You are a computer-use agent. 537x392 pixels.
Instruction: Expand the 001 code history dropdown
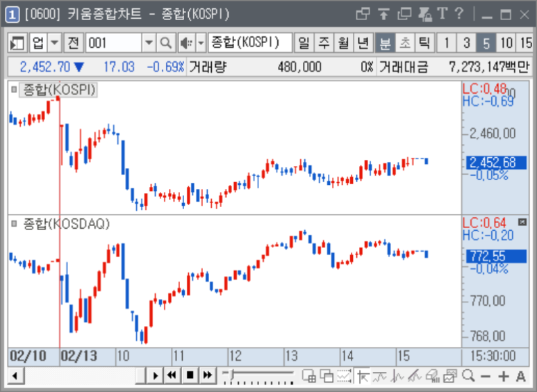click(149, 43)
